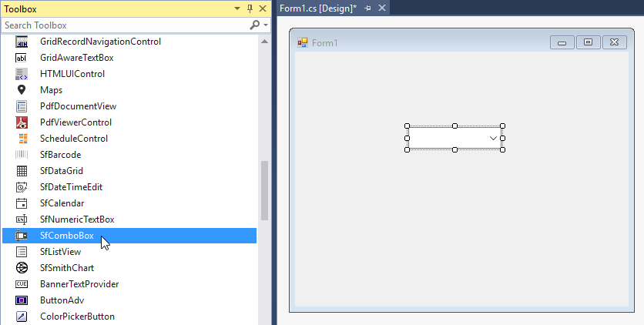Open the combo box dropdown arrow on Form1
The width and height of the screenshot is (644, 325).
(x=493, y=139)
